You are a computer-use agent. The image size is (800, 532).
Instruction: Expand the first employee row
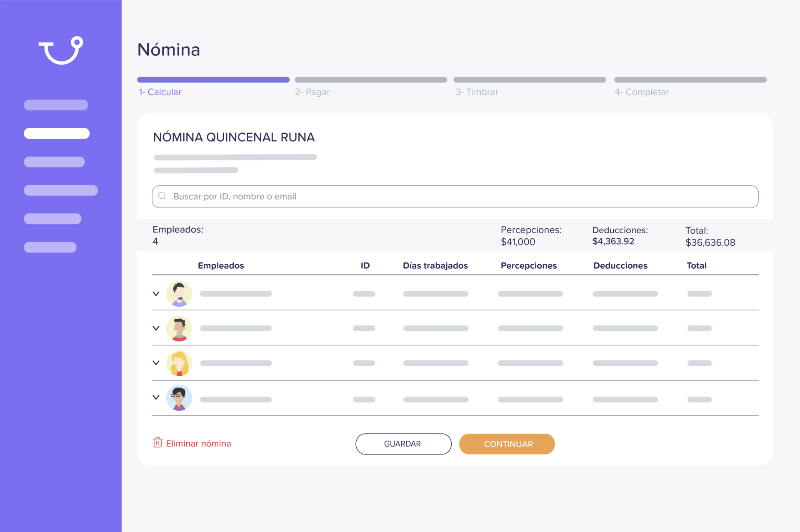pyautogui.click(x=156, y=294)
